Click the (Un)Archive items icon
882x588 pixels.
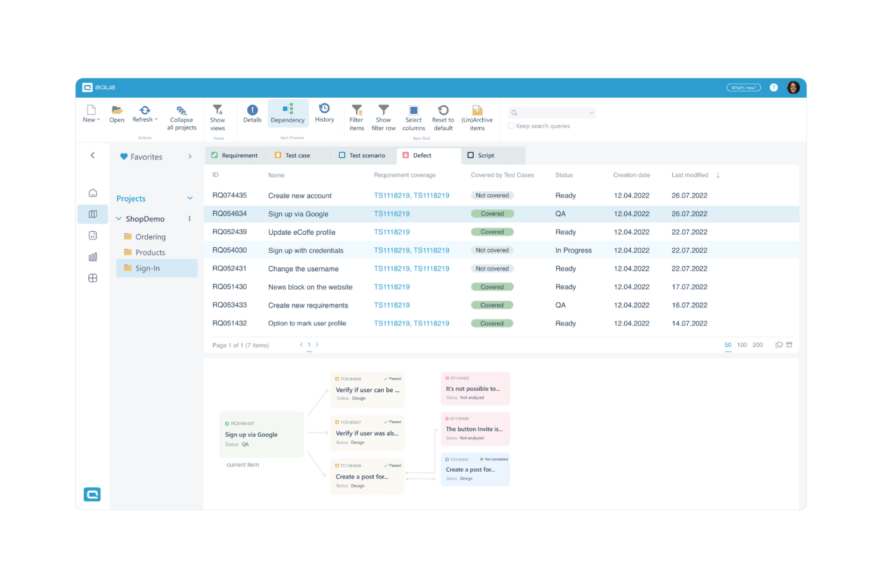click(477, 116)
